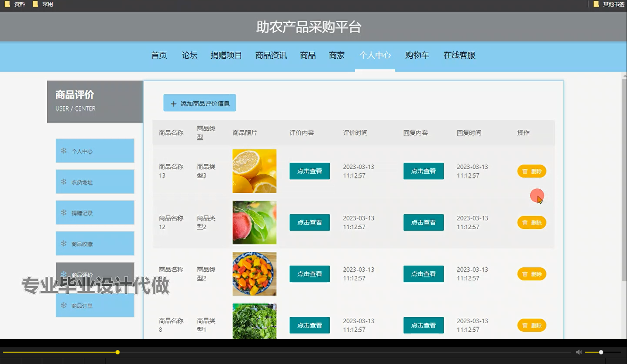Click 点击查看 for 商品名称12 review content
Viewport: 627px width, 364px height.
click(309, 222)
